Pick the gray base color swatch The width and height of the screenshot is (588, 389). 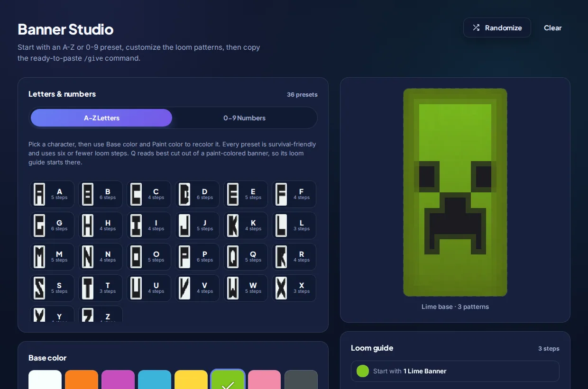pos(301,380)
